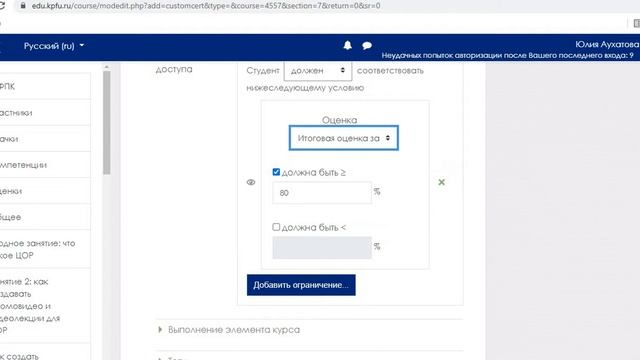
Task: Open the Русский (ru) language dropdown
Action: (x=53, y=46)
